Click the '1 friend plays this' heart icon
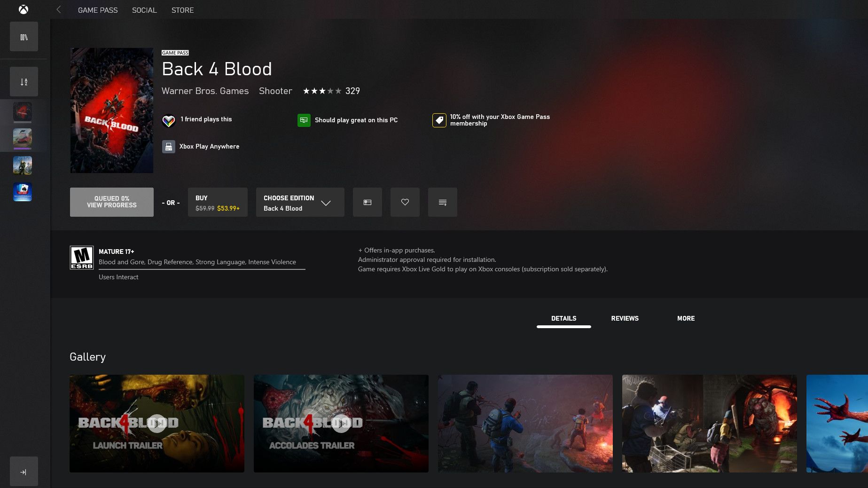This screenshot has height=488, width=868. [x=169, y=120]
